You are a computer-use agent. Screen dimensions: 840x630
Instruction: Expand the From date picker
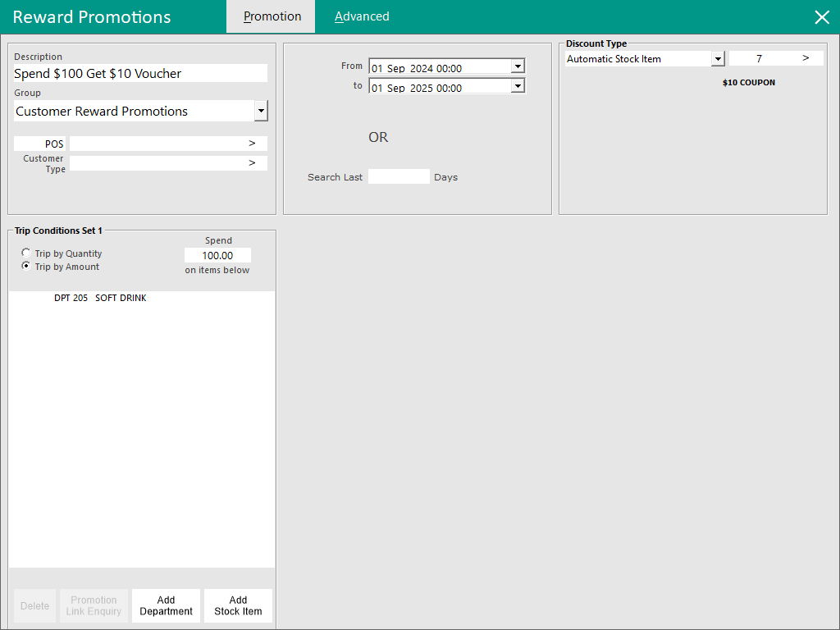click(x=517, y=67)
